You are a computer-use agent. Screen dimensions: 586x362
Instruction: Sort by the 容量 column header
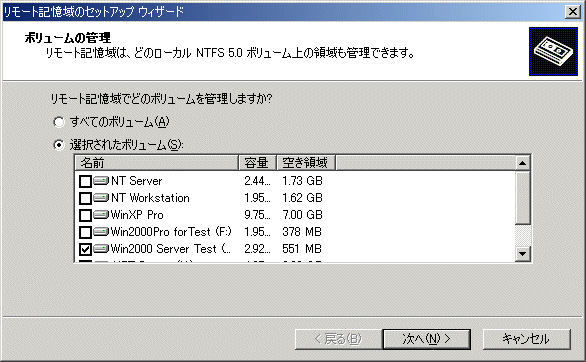257,163
